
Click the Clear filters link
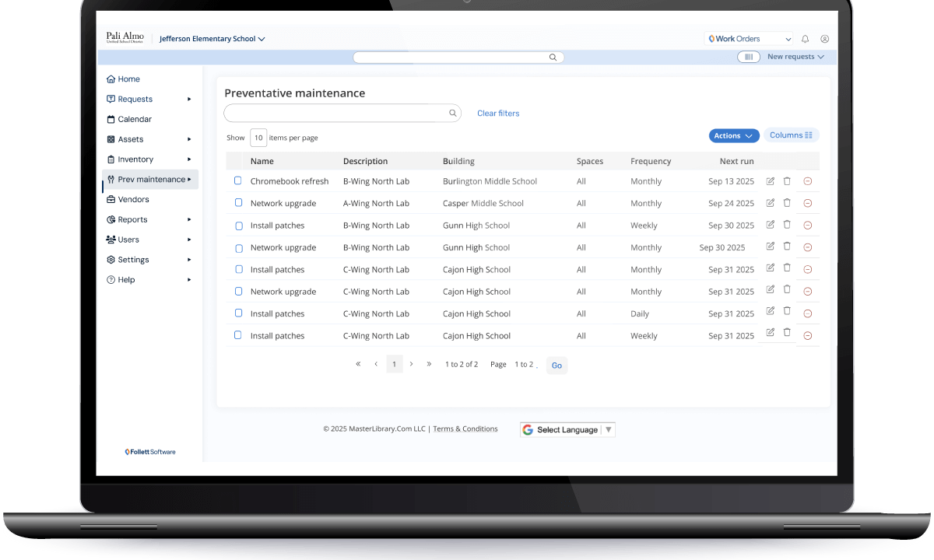point(497,114)
